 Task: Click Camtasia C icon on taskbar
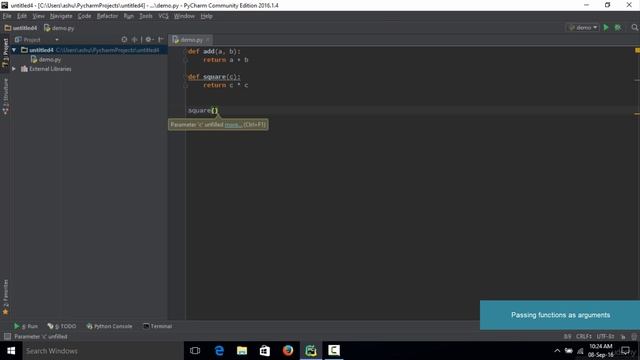334,351
